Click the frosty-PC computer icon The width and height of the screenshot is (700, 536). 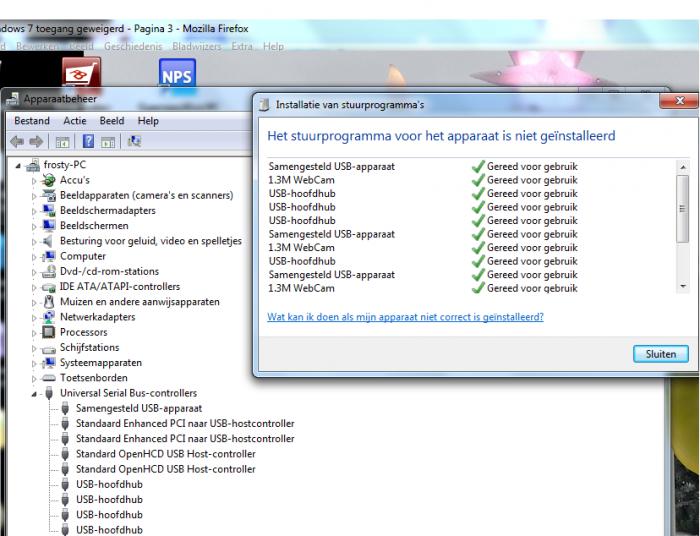point(33,165)
